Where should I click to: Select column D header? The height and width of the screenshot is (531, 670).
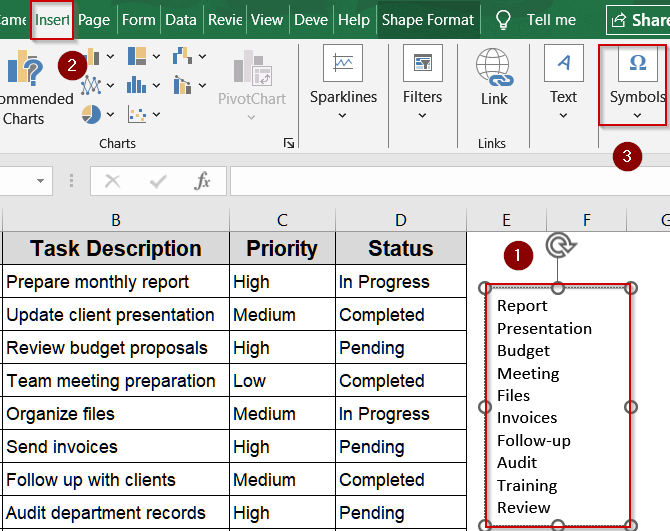[401, 220]
